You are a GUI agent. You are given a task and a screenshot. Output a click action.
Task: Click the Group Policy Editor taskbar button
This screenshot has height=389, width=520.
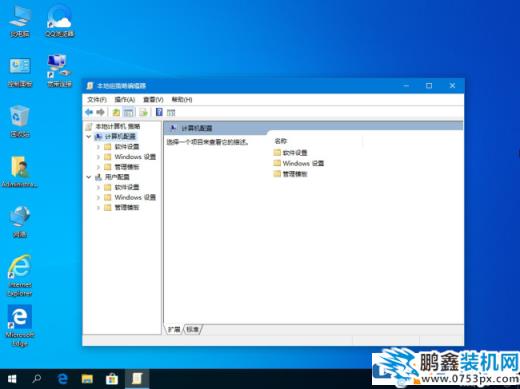(x=137, y=379)
